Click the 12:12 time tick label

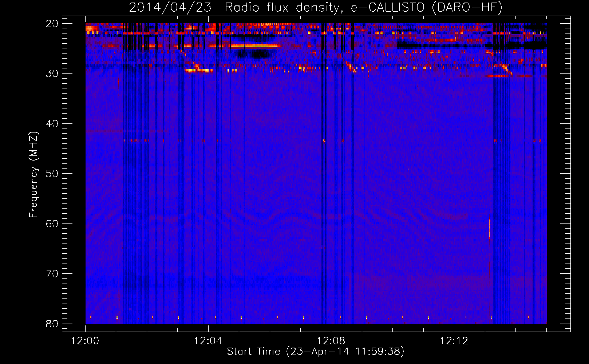(x=454, y=341)
